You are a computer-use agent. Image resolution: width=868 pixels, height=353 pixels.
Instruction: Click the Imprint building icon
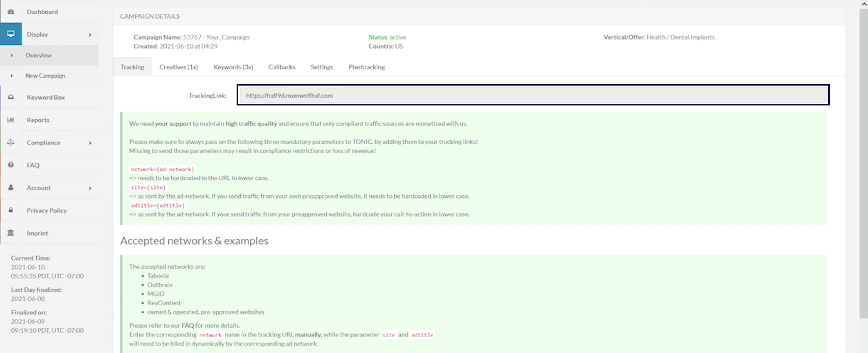tap(11, 233)
